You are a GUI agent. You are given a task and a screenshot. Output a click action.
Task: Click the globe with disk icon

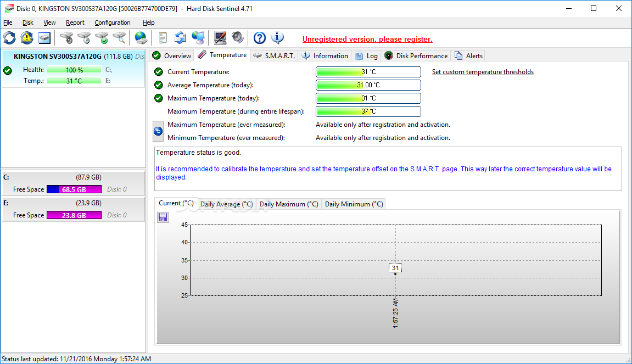pyautogui.click(x=141, y=38)
